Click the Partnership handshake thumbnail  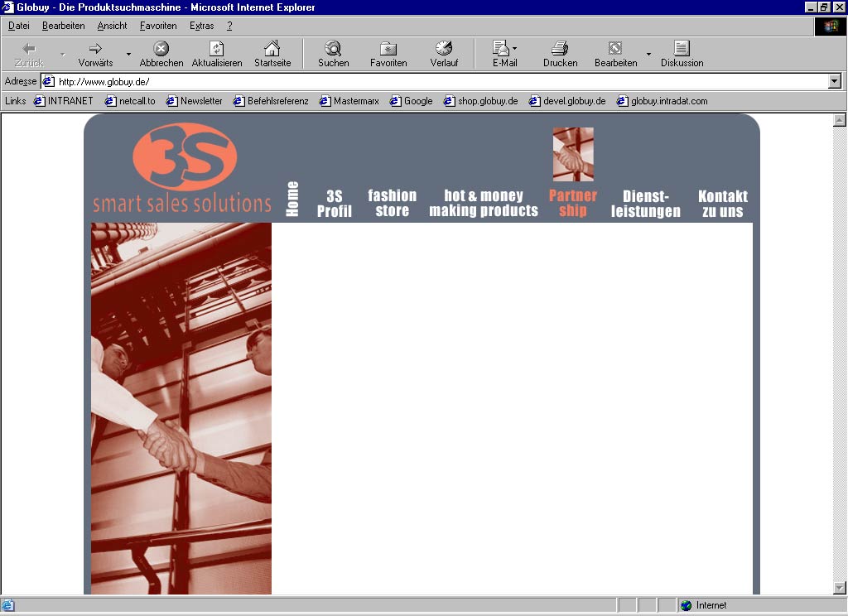tap(573, 154)
